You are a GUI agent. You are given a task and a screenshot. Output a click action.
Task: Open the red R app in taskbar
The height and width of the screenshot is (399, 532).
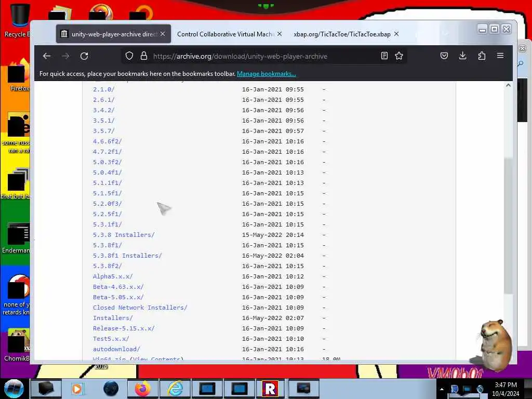pyautogui.click(x=270, y=389)
